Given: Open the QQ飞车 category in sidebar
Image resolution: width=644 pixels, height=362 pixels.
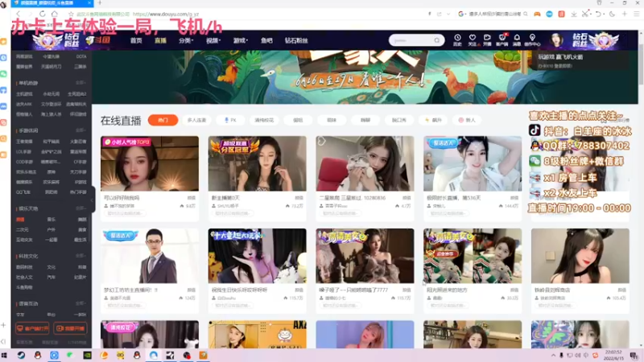Looking at the screenshot, I should click(x=23, y=192).
